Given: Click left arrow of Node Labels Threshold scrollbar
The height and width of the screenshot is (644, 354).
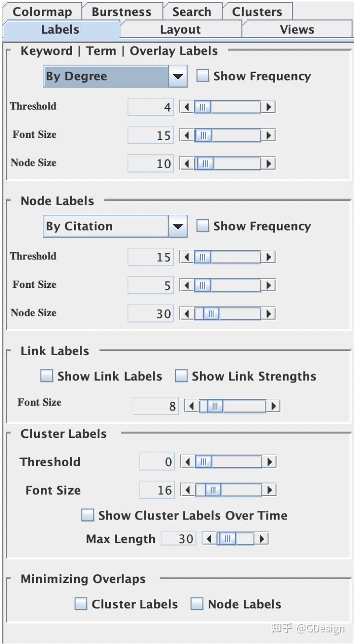Looking at the screenshot, I should coord(187,257).
